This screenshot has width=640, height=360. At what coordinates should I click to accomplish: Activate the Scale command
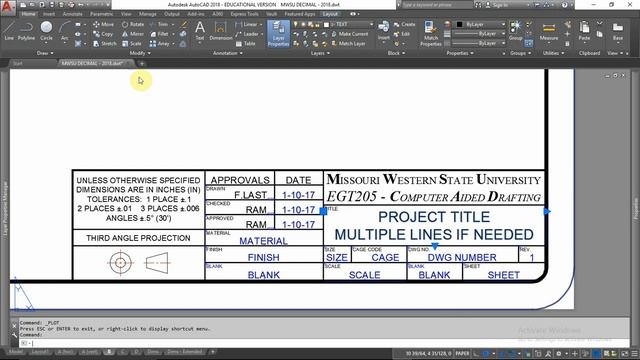tap(131, 44)
